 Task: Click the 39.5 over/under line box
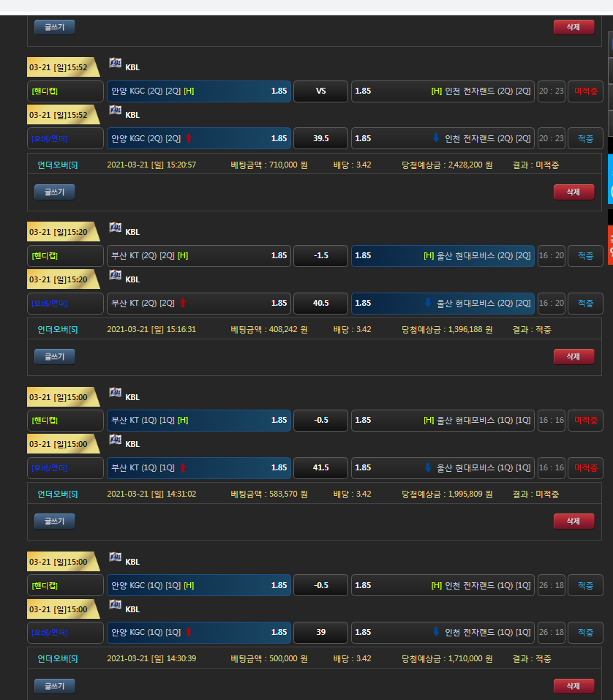click(320, 138)
